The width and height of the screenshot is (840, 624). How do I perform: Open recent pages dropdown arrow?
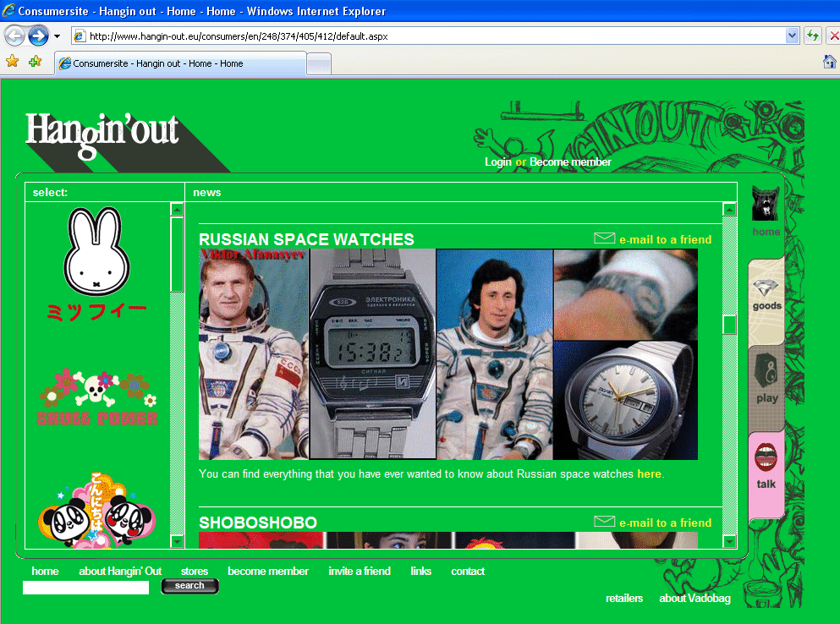pyautogui.click(x=57, y=36)
